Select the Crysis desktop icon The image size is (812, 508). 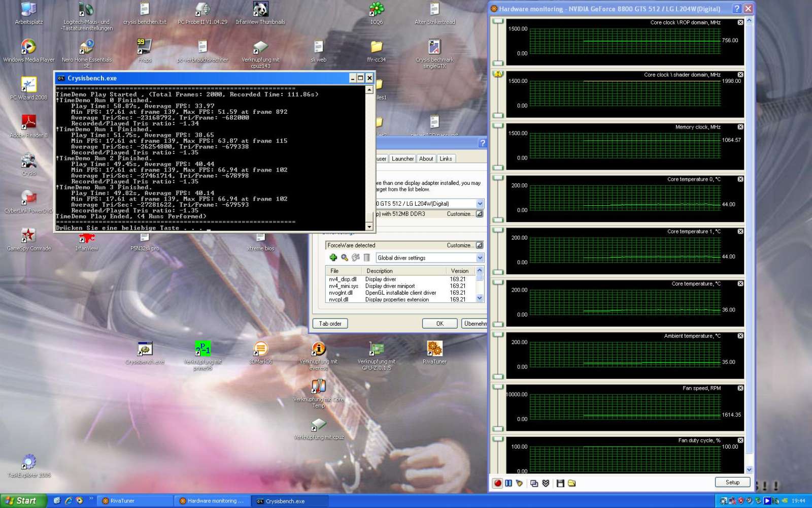pos(29,164)
